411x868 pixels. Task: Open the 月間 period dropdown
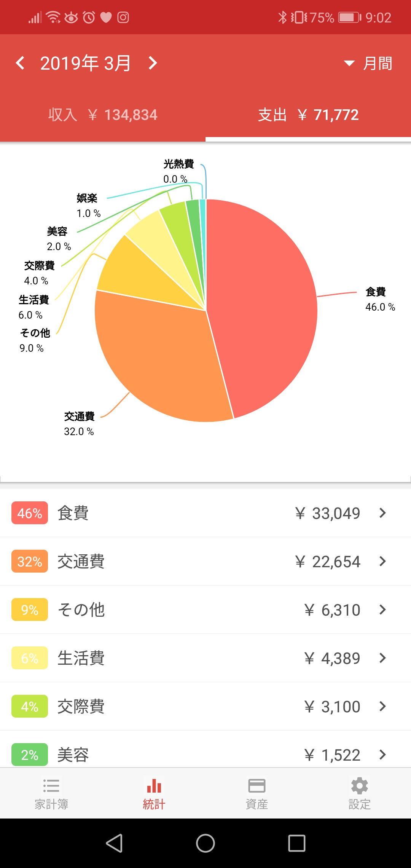368,63
